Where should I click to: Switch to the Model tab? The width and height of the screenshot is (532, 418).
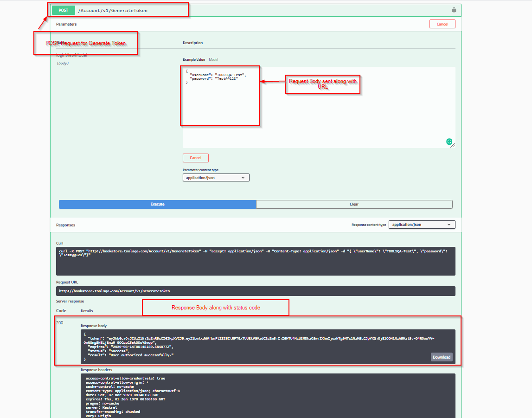point(213,59)
